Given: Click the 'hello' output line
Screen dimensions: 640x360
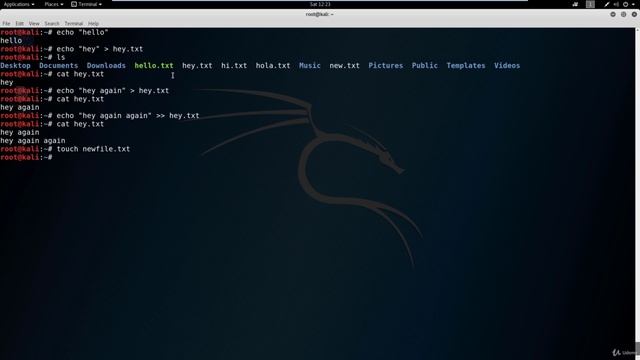Looking at the screenshot, I should [11, 40].
